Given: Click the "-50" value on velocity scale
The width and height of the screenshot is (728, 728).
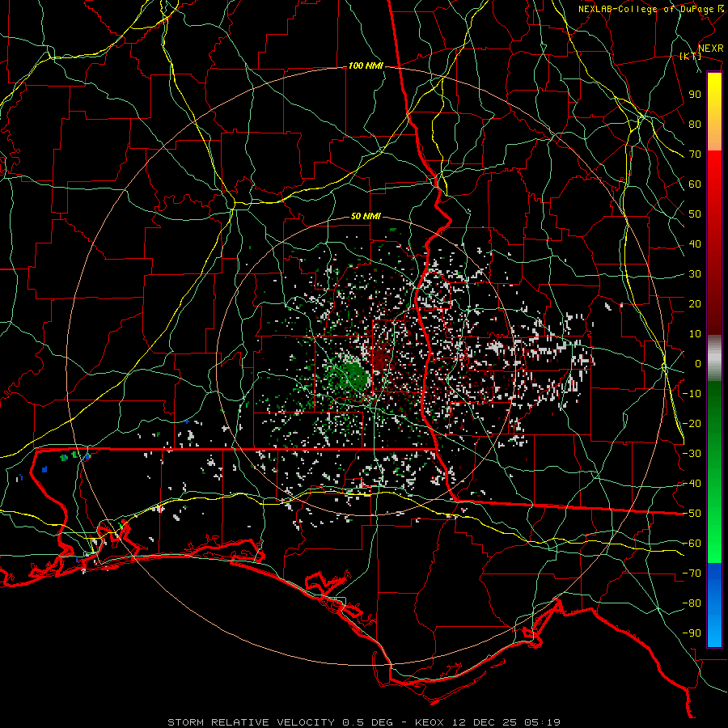Looking at the screenshot, I should (x=692, y=514).
